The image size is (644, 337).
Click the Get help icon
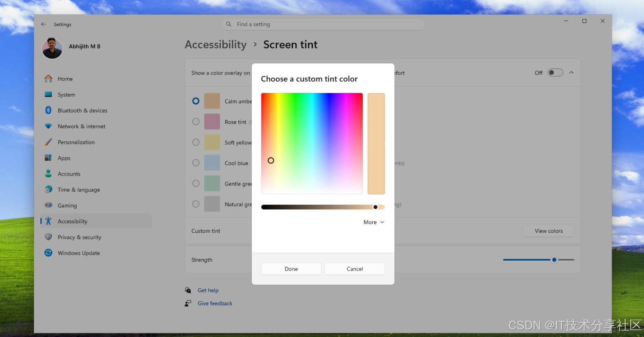[x=188, y=290]
